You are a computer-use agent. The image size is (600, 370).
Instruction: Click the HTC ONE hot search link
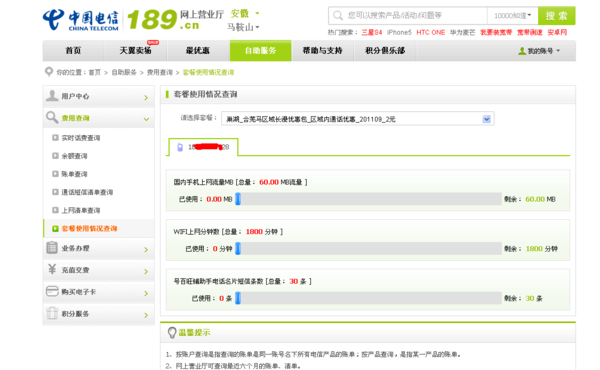coord(430,33)
